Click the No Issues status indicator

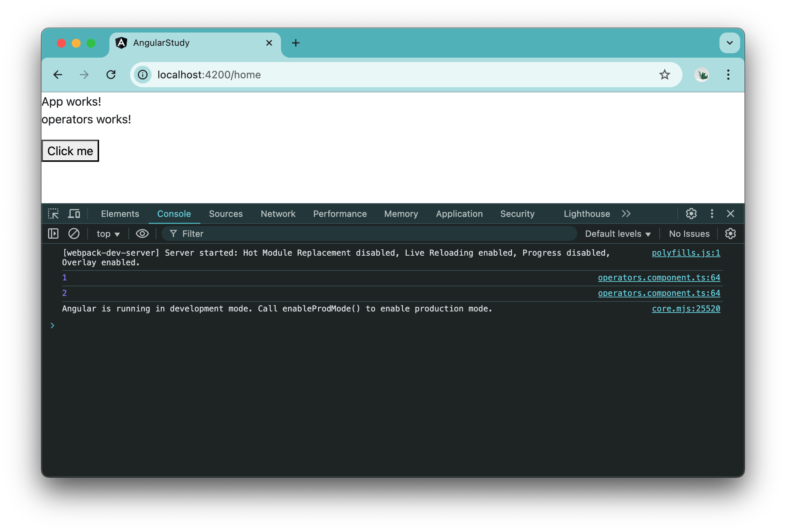click(688, 233)
